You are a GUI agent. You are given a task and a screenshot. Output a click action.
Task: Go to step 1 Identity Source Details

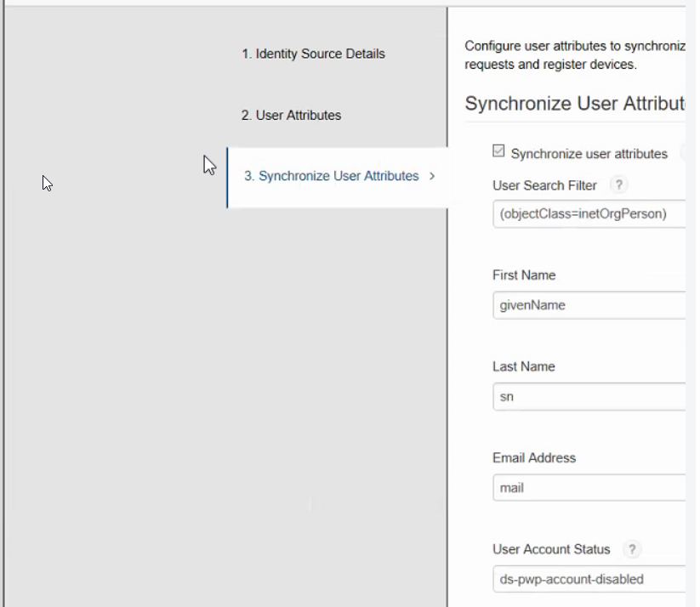(x=312, y=54)
